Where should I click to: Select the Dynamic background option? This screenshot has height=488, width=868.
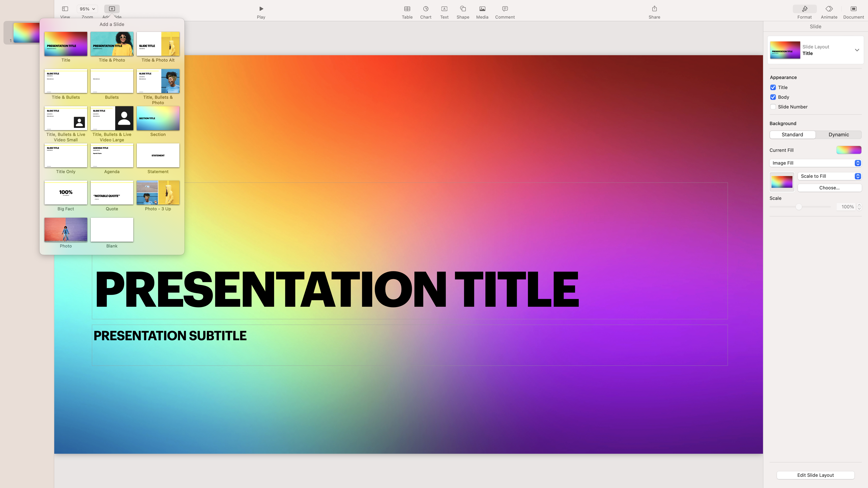(x=839, y=135)
